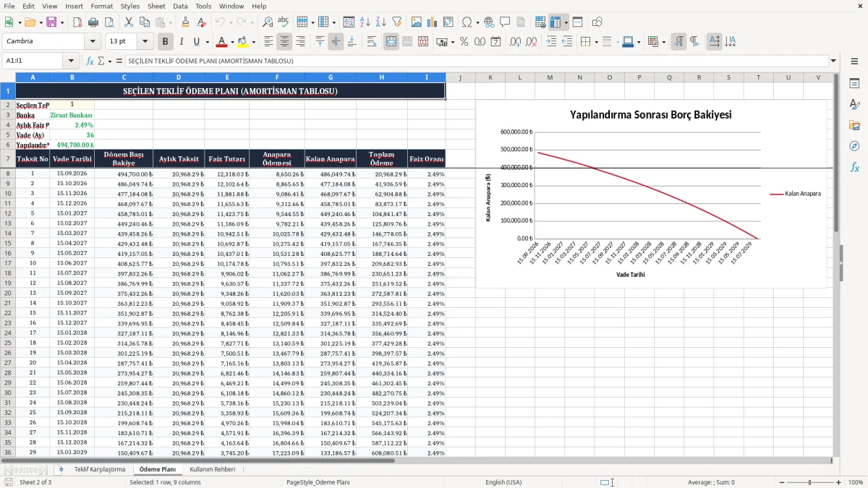Cut the selection with scissors icon
This screenshot has height=488, width=868.
coord(129,22)
